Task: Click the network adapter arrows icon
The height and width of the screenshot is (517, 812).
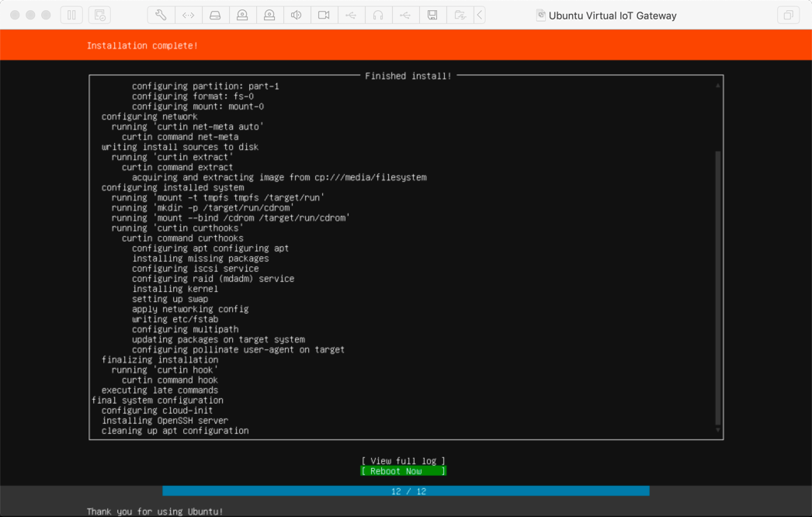Action: [188, 15]
